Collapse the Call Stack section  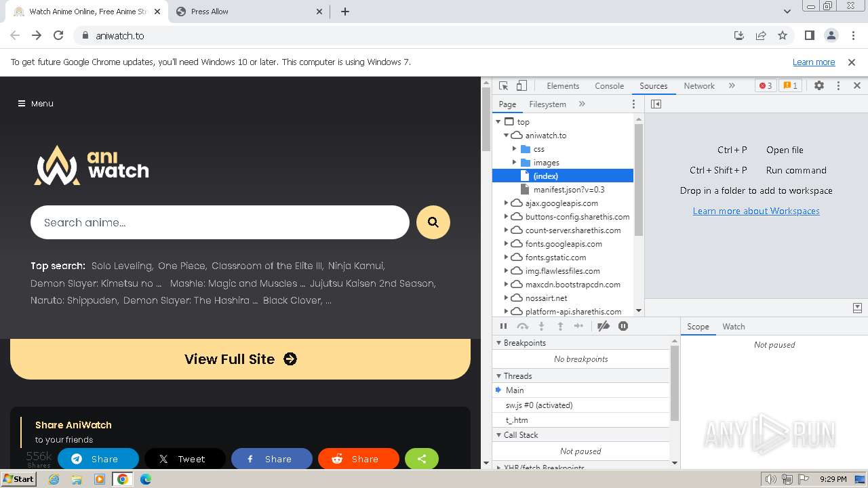coord(499,435)
